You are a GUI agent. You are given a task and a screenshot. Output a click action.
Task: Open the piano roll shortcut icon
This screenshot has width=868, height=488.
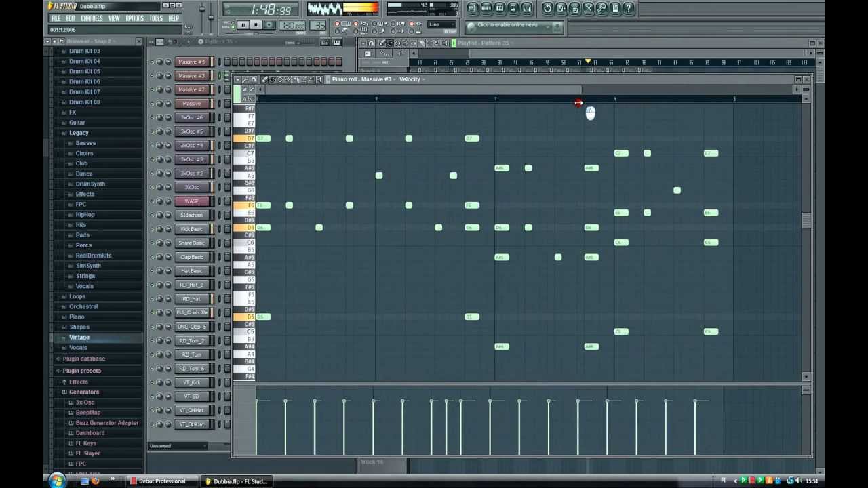coord(500,8)
